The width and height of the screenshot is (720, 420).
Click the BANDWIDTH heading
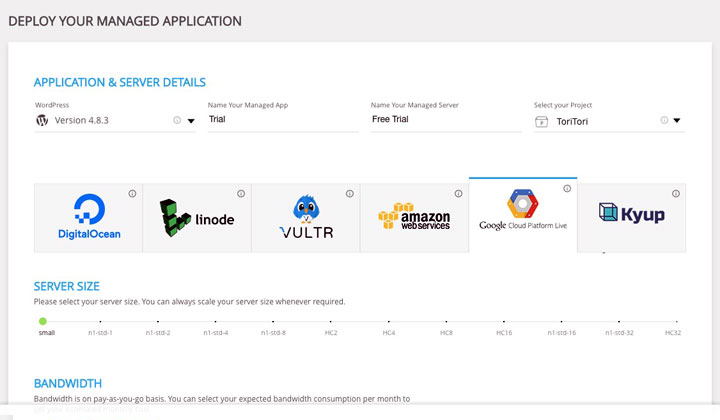68,384
